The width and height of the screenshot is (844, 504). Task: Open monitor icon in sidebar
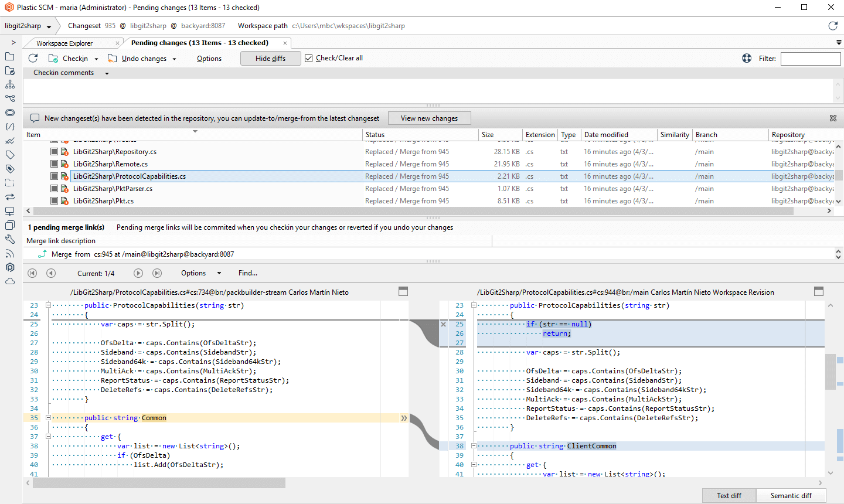click(10, 211)
